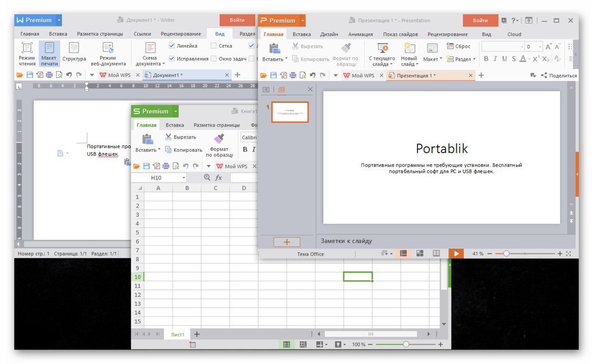Viewport: 593px width, 364px height.
Task: Open Ссылки tab in Writer
Action: (x=142, y=34)
